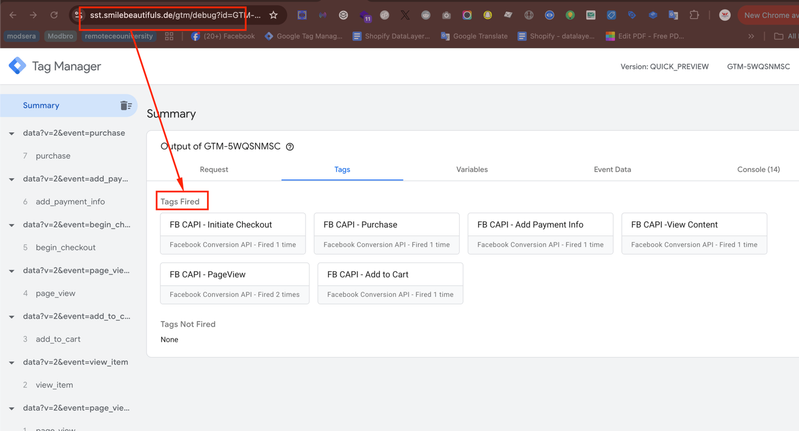Open the Facebook bookmark

(223, 36)
